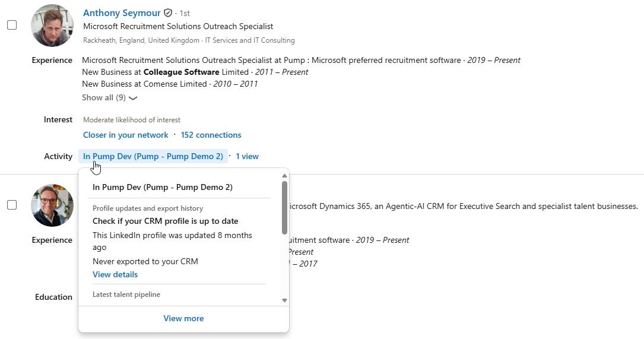Click the 'Latest talent pipeline' heading
The width and height of the screenshot is (644, 339).
click(126, 294)
